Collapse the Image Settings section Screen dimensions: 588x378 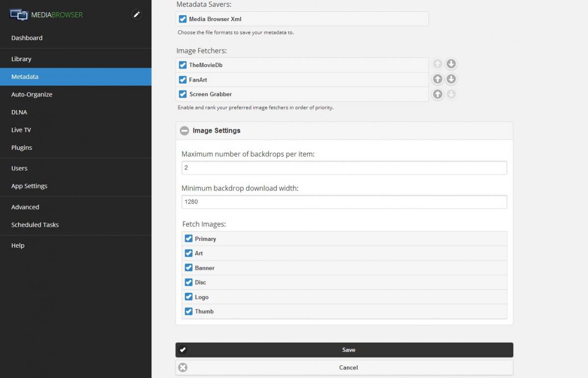click(184, 131)
